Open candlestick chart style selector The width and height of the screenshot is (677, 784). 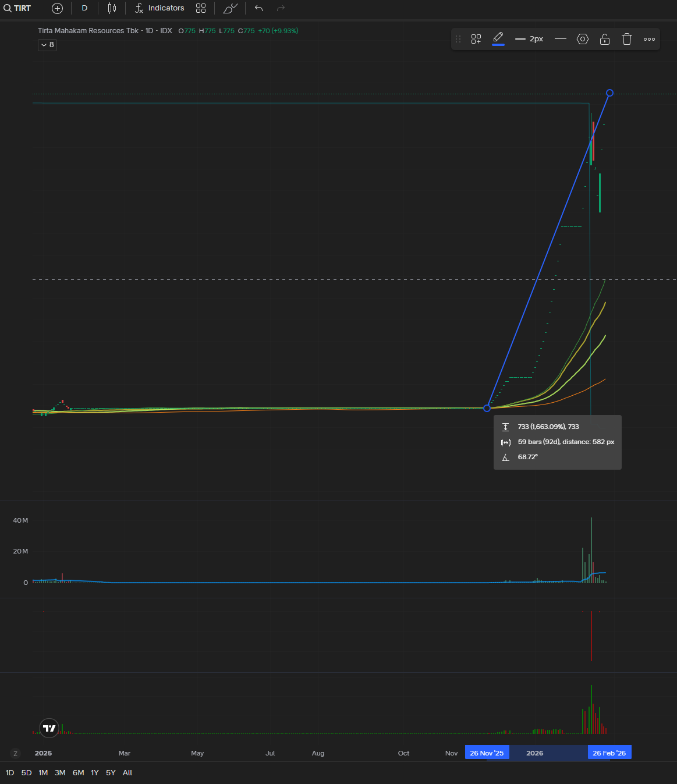pyautogui.click(x=112, y=8)
